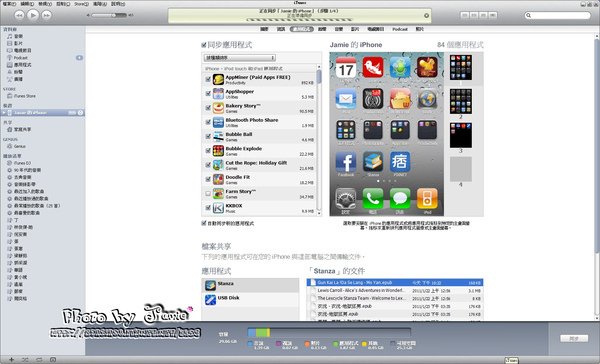Click the Messages icon in iPhone dock
The height and width of the screenshot is (364, 600).
tap(400, 198)
